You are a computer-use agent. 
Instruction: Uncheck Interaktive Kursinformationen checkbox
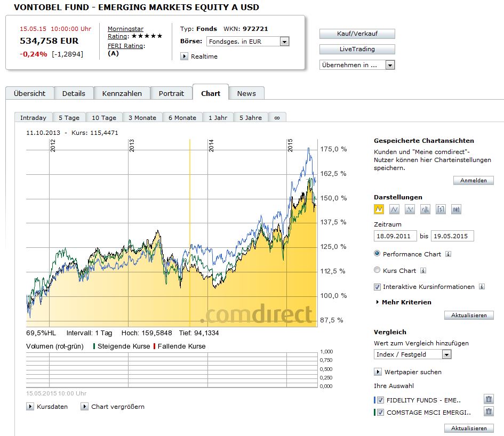click(378, 287)
